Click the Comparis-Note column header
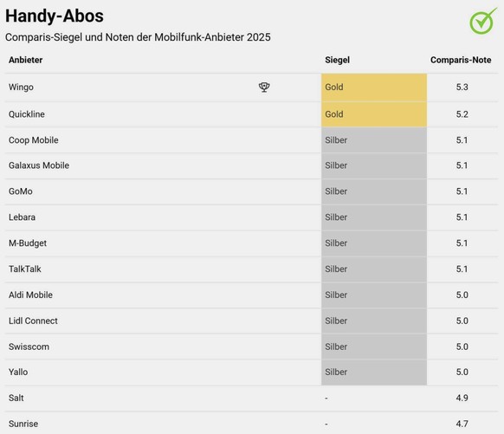This screenshot has width=504, height=434. (461, 60)
